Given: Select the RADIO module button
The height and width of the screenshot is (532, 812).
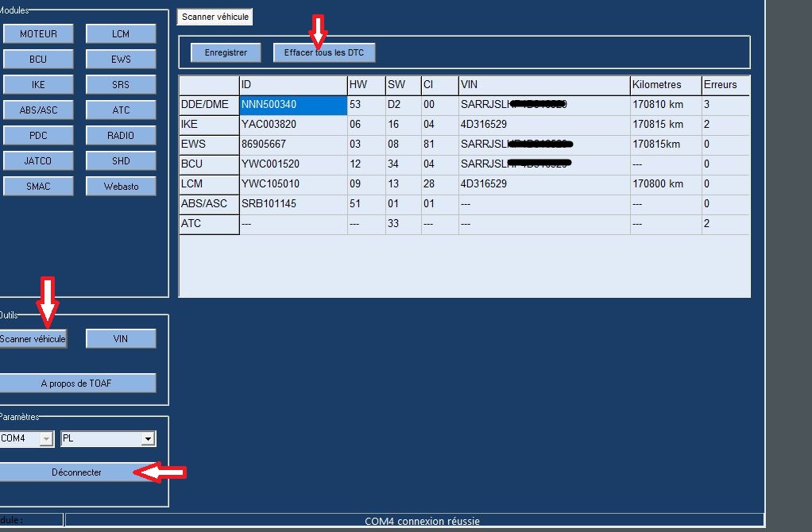Looking at the screenshot, I should click(121, 136).
